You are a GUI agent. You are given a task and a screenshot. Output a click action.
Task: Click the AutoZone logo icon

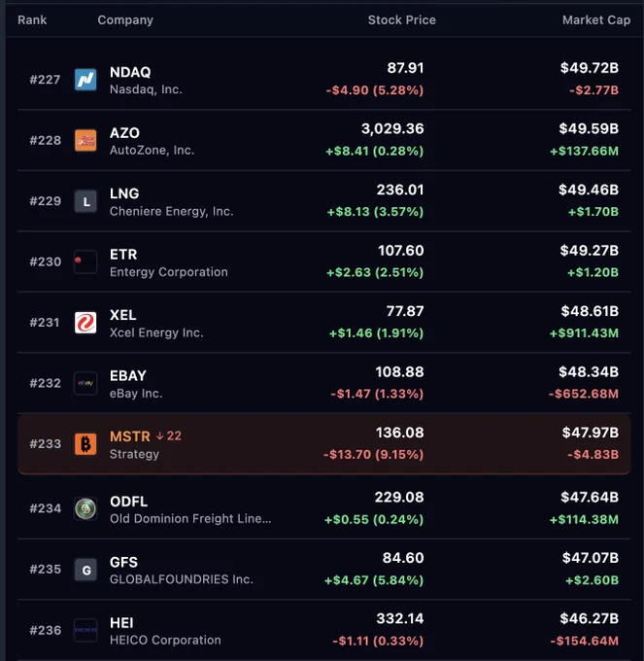point(85,140)
